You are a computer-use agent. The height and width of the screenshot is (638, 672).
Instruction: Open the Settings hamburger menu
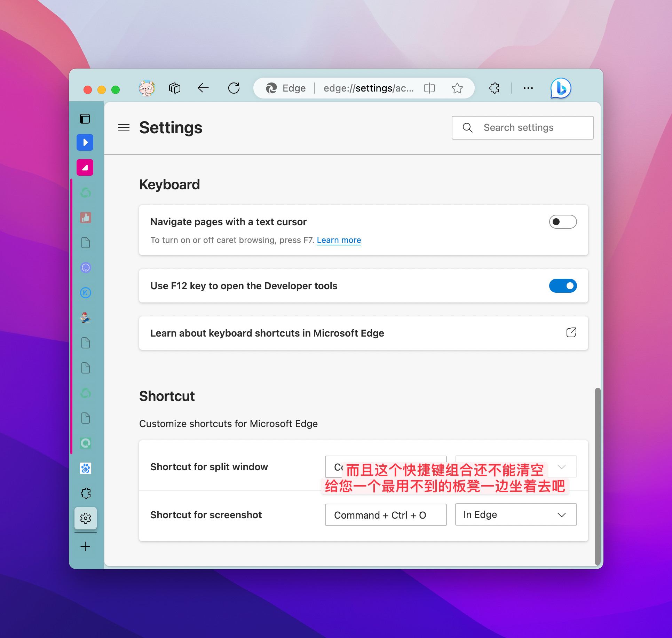point(124,128)
